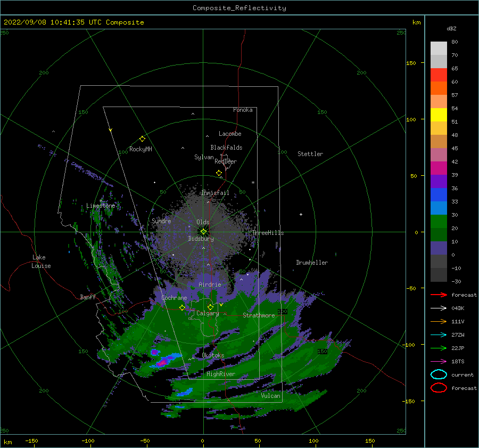
Task: Click the Calgary city label
Action: [208, 313]
